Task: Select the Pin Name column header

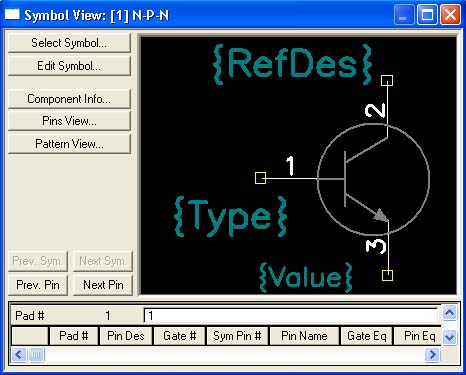Action: click(304, 336)
